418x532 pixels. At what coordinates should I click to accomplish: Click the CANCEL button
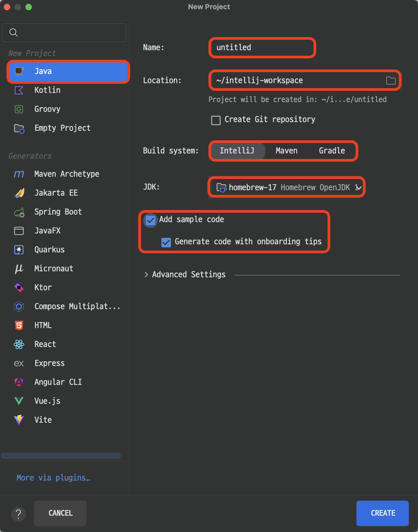tap(60, 513)
